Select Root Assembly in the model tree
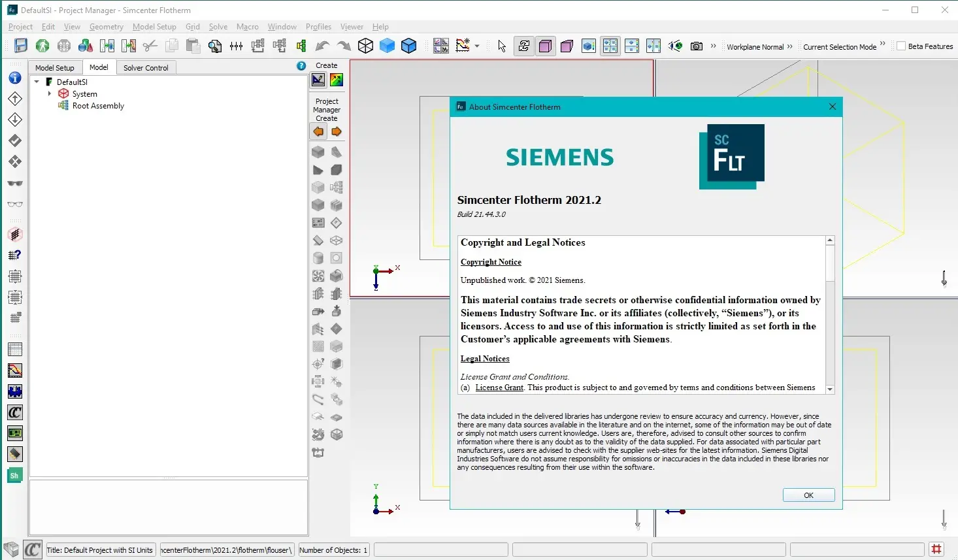958x560 pixels. [98, 106]
